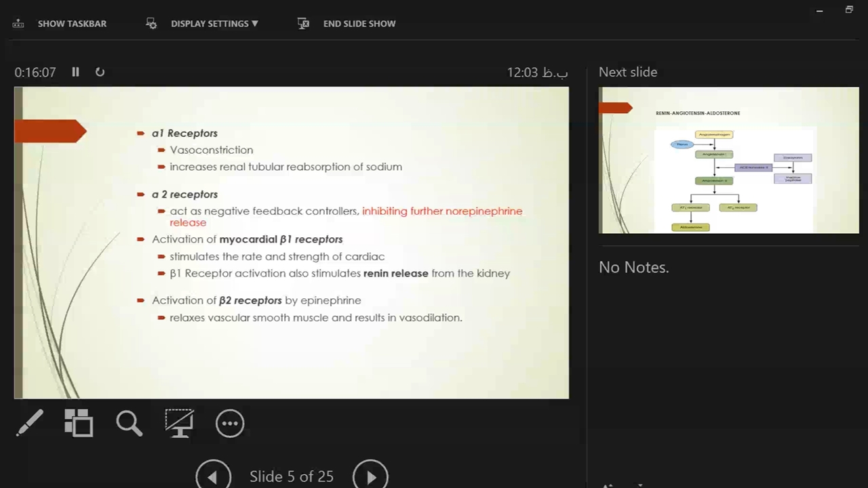The width and height of the screenshot is (868, 488).
Task: Click the Zoom into slide magnifier
Action: [129, 424]
